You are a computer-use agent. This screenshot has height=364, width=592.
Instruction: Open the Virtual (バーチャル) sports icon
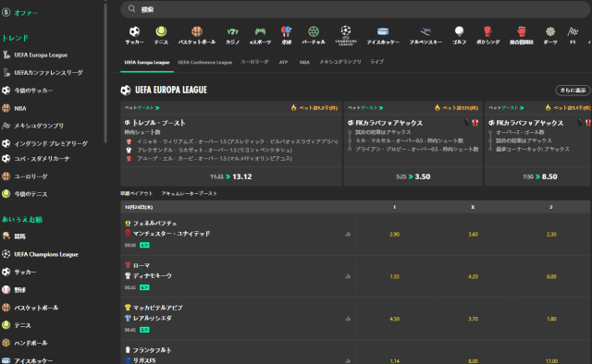click(x=314, y=31)
